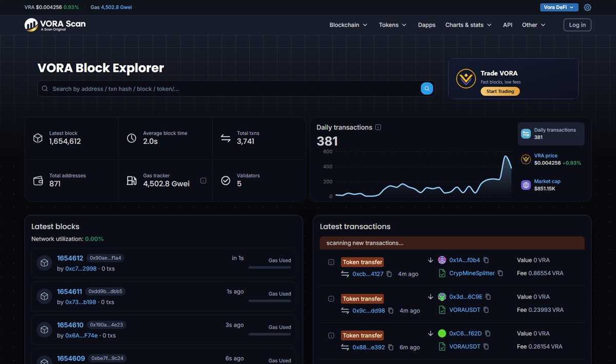Open the CrypMineSplitter contract link

(x=472, y=273)
